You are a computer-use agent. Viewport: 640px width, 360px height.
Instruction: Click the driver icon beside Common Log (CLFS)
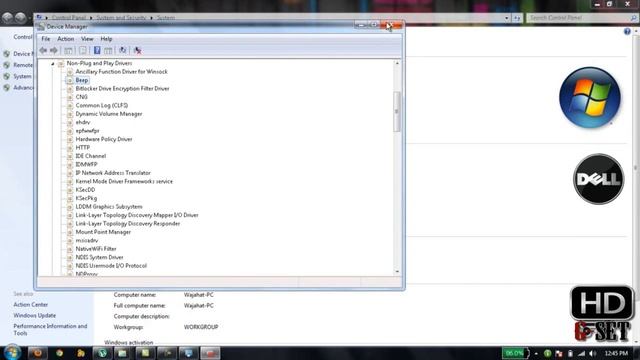pos(70,105)
